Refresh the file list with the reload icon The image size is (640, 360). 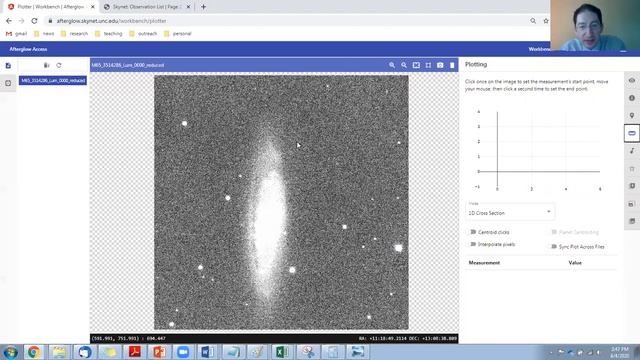pos(59,65)
